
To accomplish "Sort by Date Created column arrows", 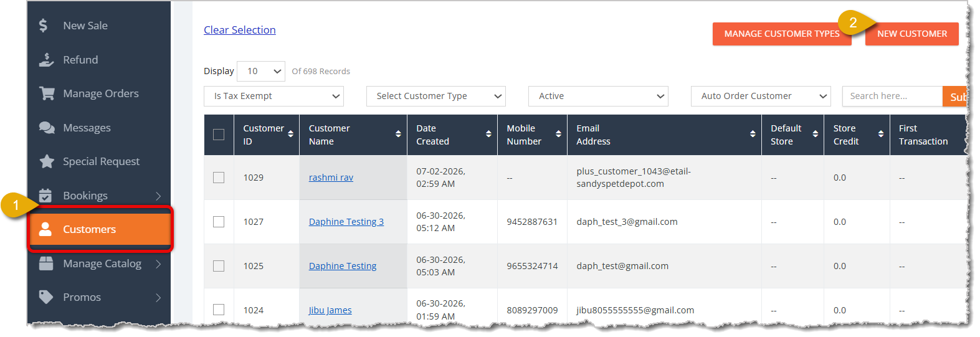I will pyautogui.click(x=488, y=134).
